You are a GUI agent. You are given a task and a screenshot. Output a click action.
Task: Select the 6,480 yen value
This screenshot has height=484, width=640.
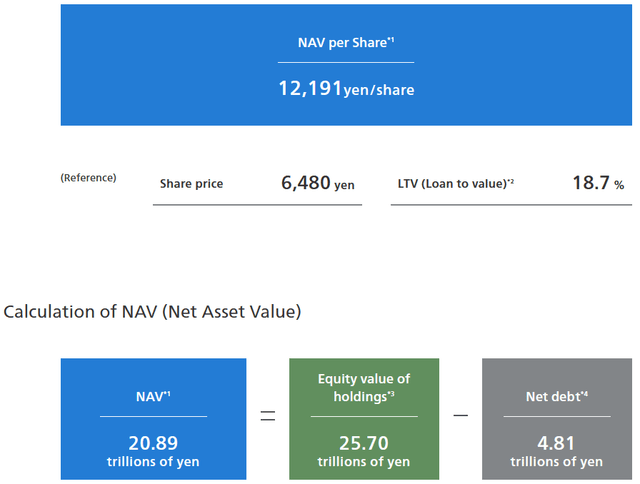318,183
